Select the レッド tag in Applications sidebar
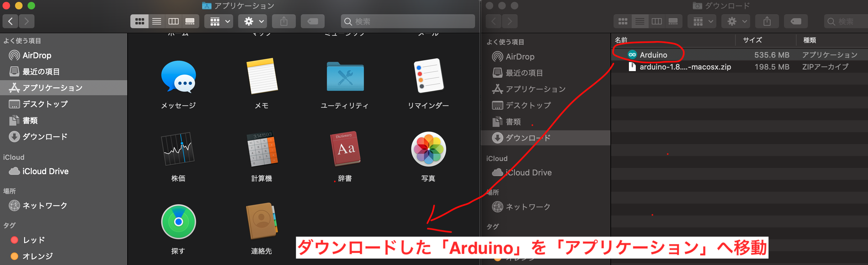 [64, 240]
